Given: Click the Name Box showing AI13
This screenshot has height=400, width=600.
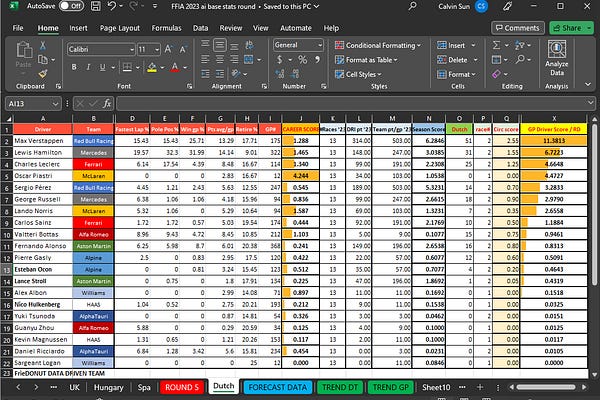Looking at the screenshot, I should click(x=33, y=103).
